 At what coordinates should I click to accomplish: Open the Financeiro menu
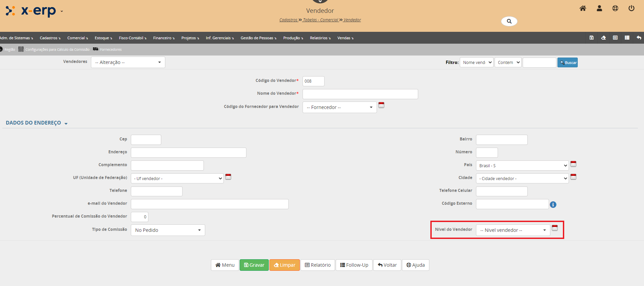(x=164, y=38)
